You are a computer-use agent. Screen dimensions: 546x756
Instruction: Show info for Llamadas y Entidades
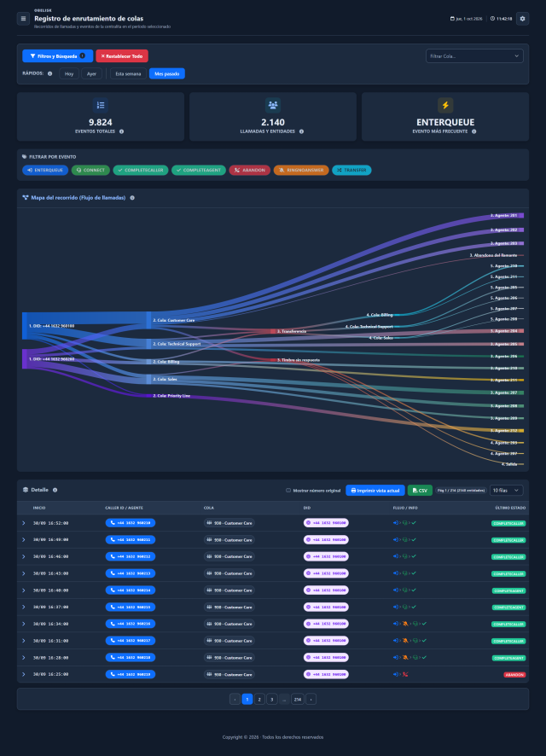click(301, 131)
